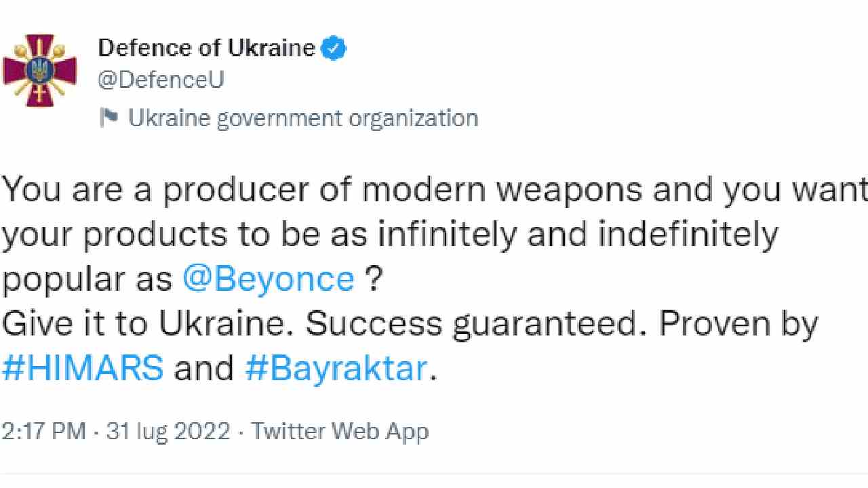Open the #HIMARS hashtag
868x488 pixels.
tap(83, 369)
